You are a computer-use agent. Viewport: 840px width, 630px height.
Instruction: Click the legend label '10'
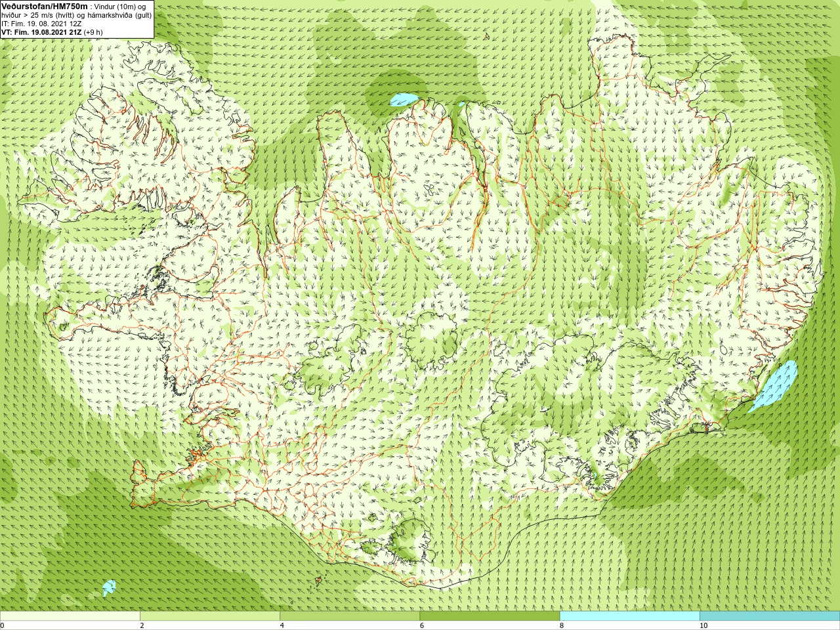tap(703, 625)
